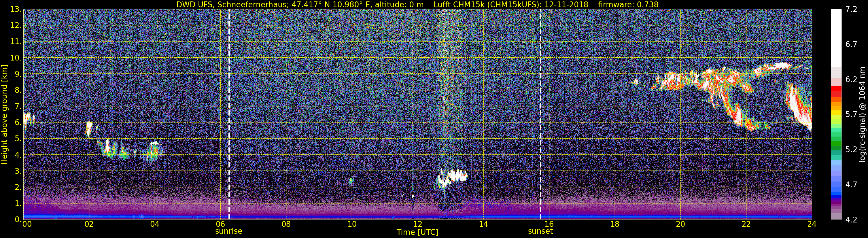
Task: Click the time axis tick label '24'
Action: coord(812,224)
